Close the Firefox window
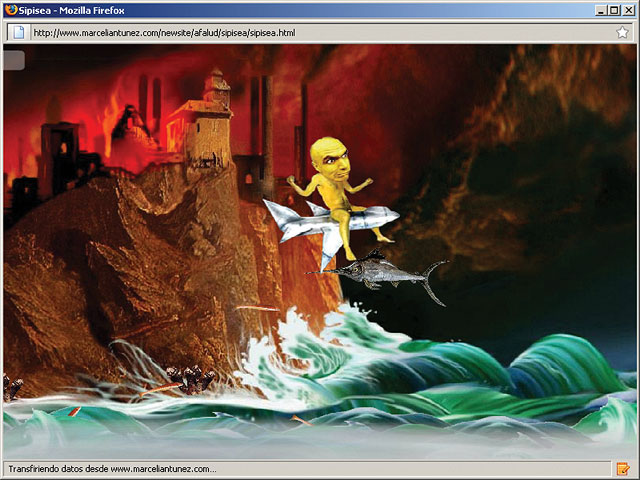The image size is (640, 480). (x=629, y=11)
